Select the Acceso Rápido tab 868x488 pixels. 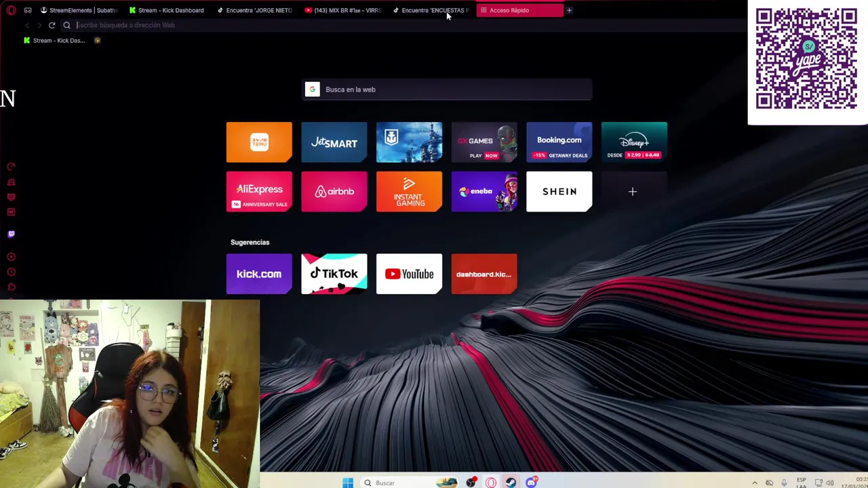(x=519, y=10)
